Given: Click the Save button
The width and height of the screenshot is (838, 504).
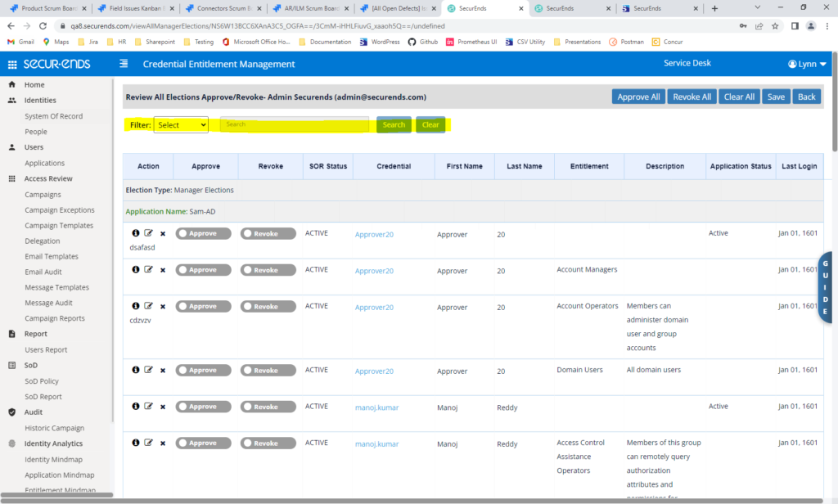Looking at the screenshot, I should (x=776, y=97).
